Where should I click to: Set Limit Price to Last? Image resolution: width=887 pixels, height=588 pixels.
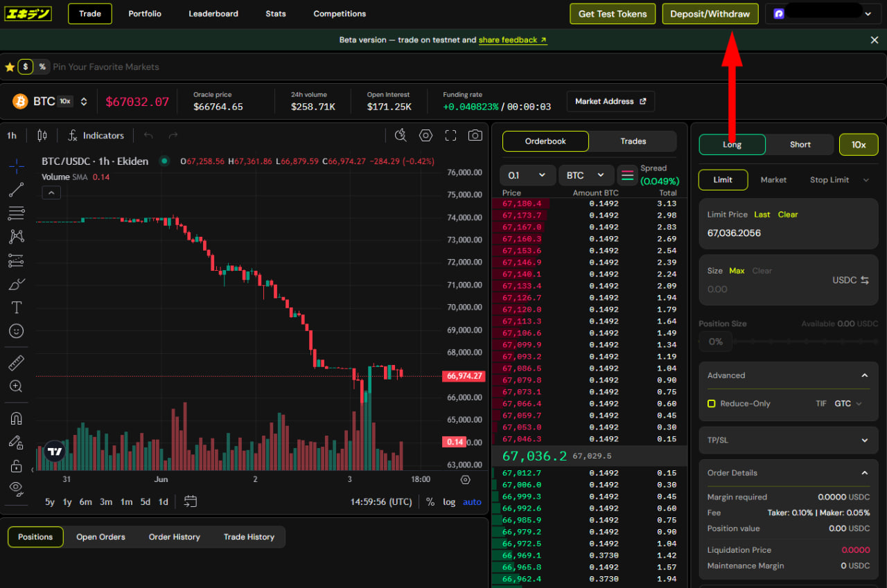[762, 215]
